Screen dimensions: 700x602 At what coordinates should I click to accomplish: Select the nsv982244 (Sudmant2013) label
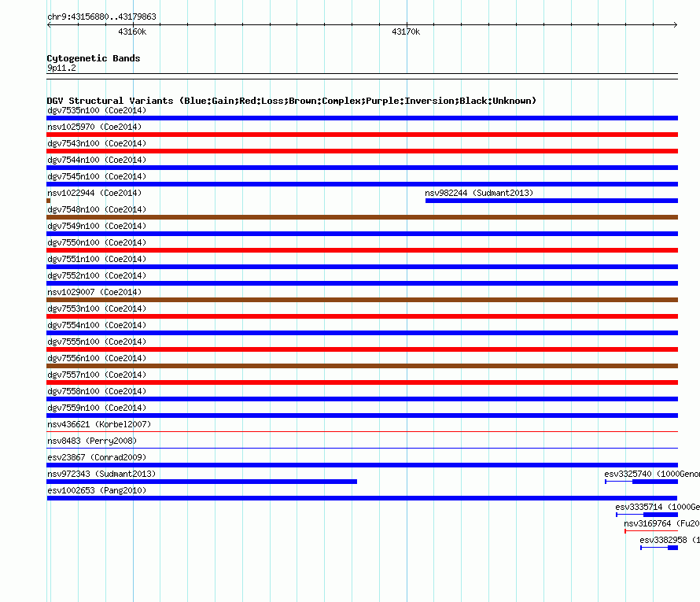pos(479,193)
